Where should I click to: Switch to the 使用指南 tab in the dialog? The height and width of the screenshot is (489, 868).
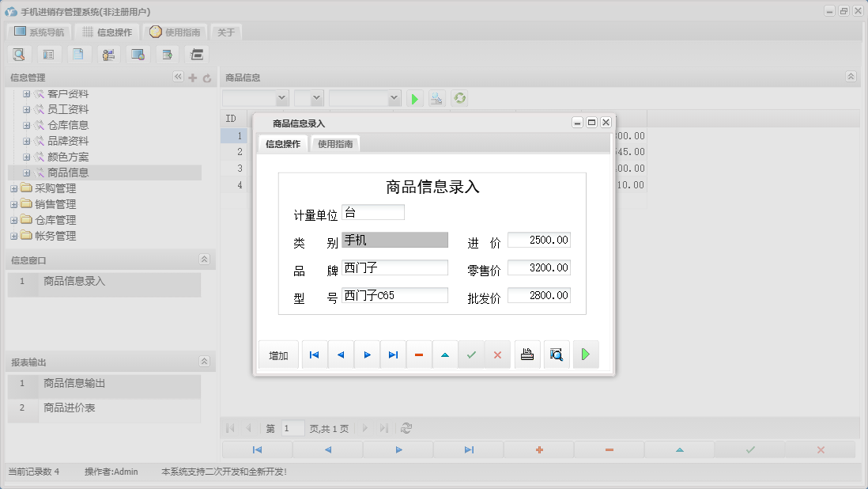point(334,145)
